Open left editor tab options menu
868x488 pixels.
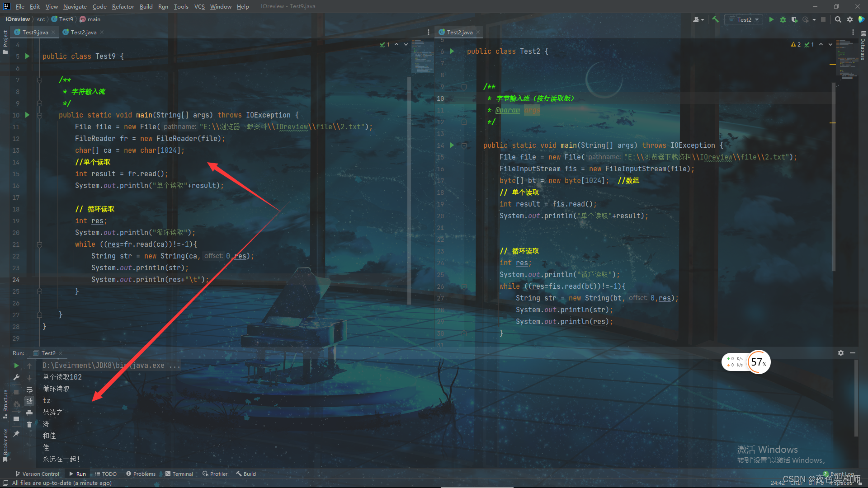click(x=429, y=32)
